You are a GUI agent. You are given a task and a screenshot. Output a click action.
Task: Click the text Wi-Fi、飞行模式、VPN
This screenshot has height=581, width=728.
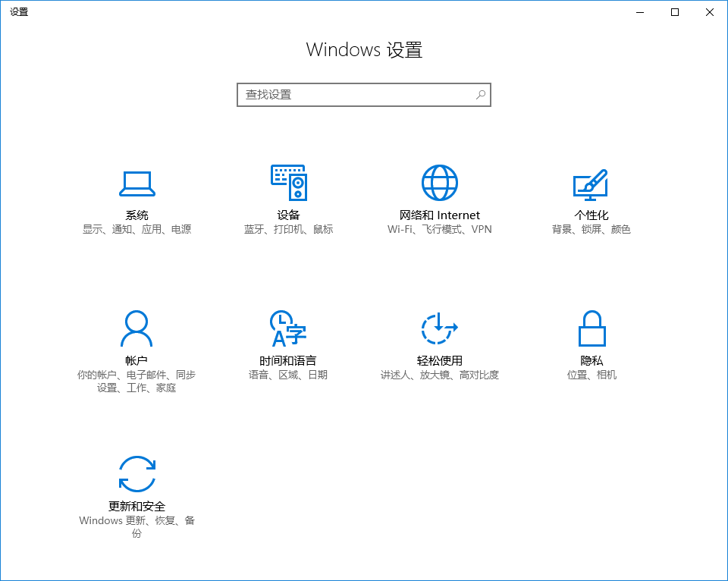tap(440, 229)
